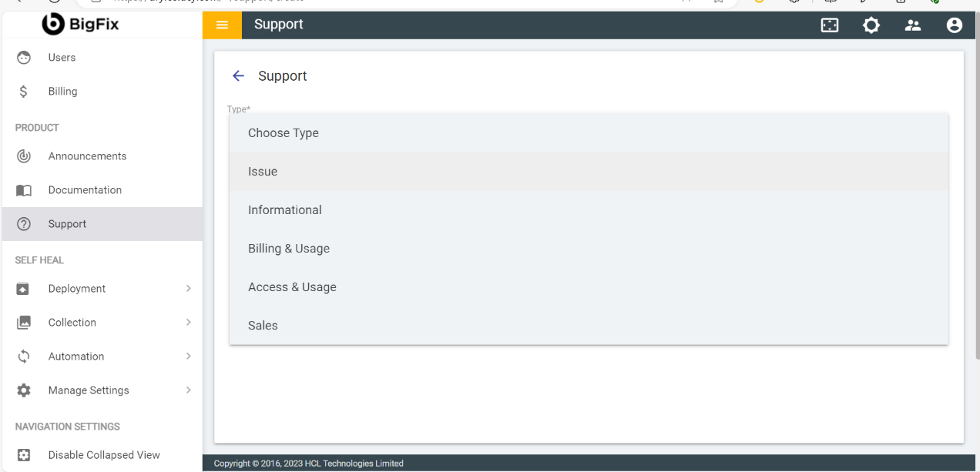Click the SELF HEAL section heading
The height and width of the screenshot is (472, 980).
point(39,260)
